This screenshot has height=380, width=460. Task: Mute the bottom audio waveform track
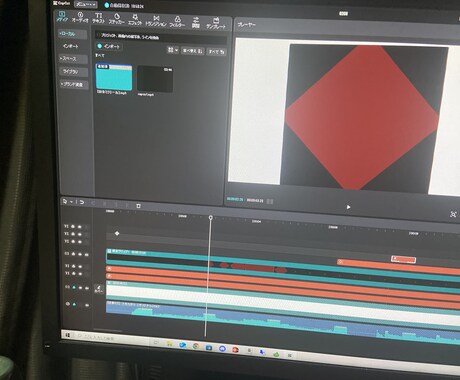tap(87, 305)
